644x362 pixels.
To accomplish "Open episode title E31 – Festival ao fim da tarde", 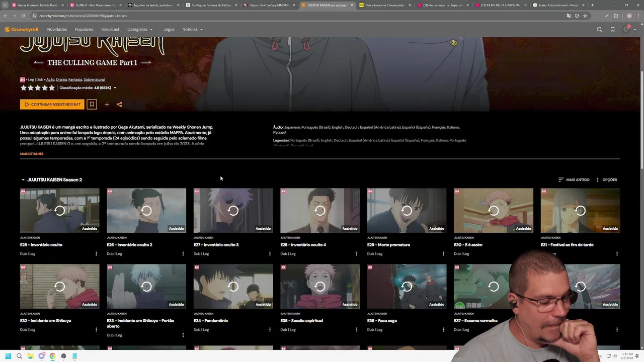I will pos(567,245).
